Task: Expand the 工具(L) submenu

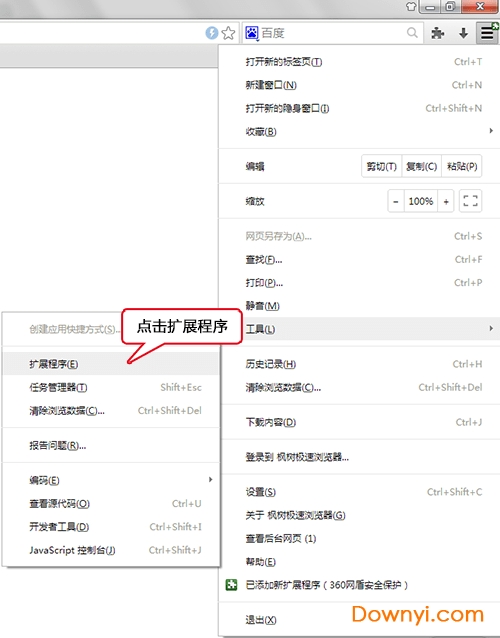Action: tap(360, 329)
